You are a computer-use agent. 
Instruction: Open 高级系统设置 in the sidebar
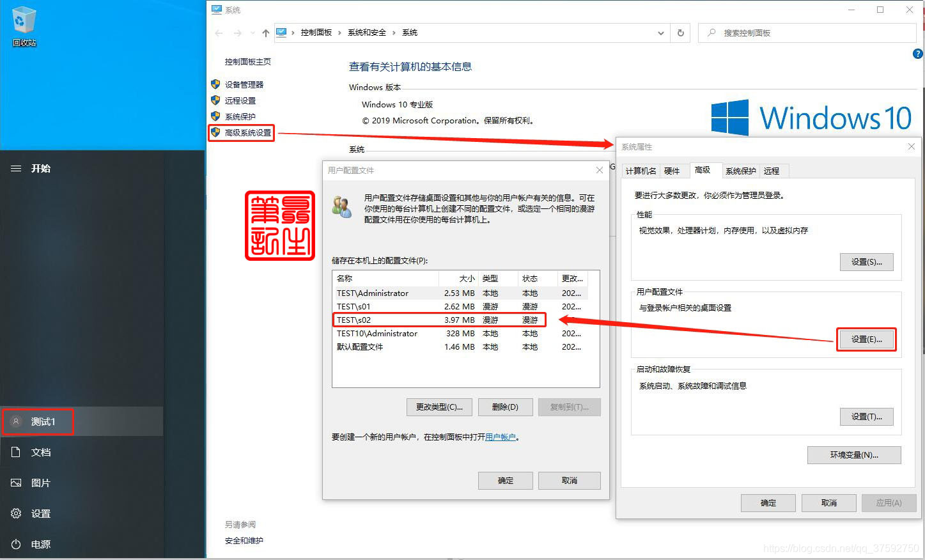tap(247, 133)
